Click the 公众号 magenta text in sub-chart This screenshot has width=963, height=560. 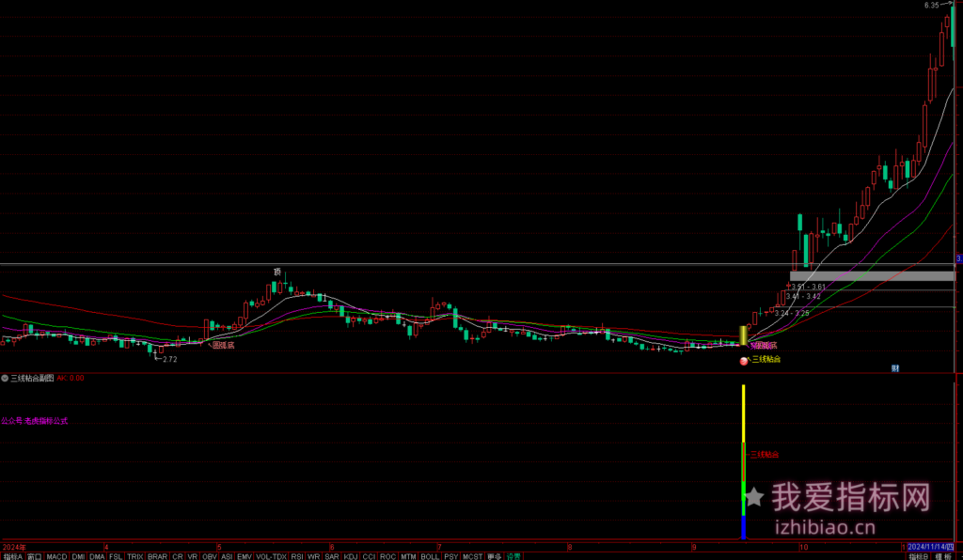35,421
